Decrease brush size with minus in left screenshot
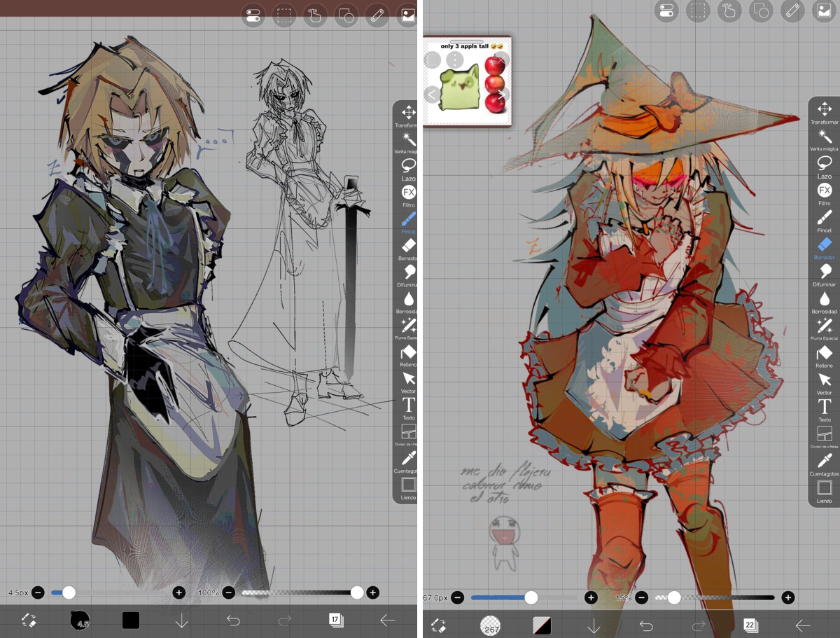Screen dimensions: 840x638 click(38, 592)
